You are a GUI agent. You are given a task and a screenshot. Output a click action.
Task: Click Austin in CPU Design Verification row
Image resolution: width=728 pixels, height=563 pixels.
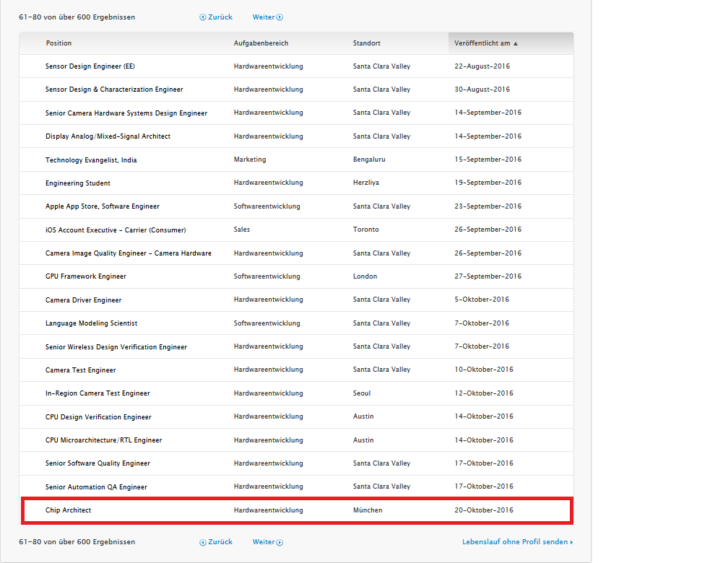pyautogui.click(x=363, y=416)
